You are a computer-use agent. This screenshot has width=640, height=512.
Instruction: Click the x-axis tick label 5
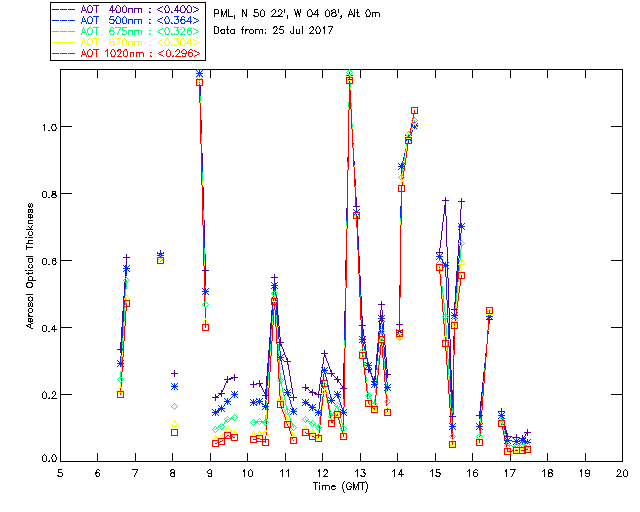[x=60, y=473]
